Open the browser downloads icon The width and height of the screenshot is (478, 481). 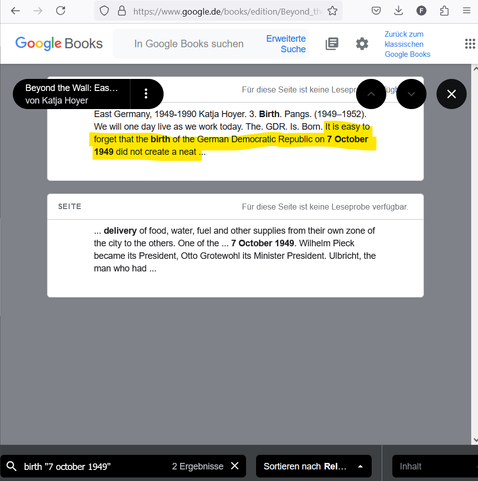pos(398,11)
